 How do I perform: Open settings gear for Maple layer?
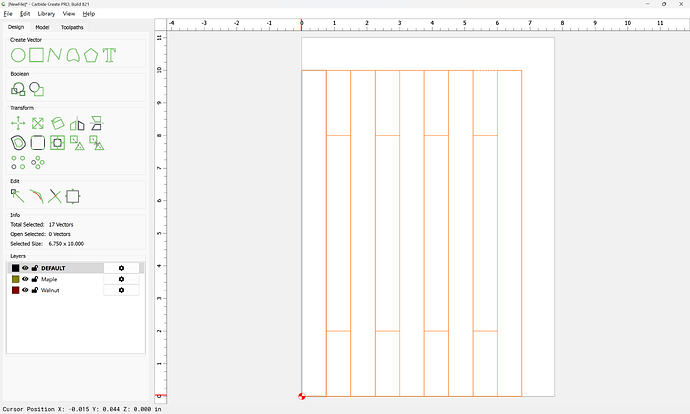[122, 279]
